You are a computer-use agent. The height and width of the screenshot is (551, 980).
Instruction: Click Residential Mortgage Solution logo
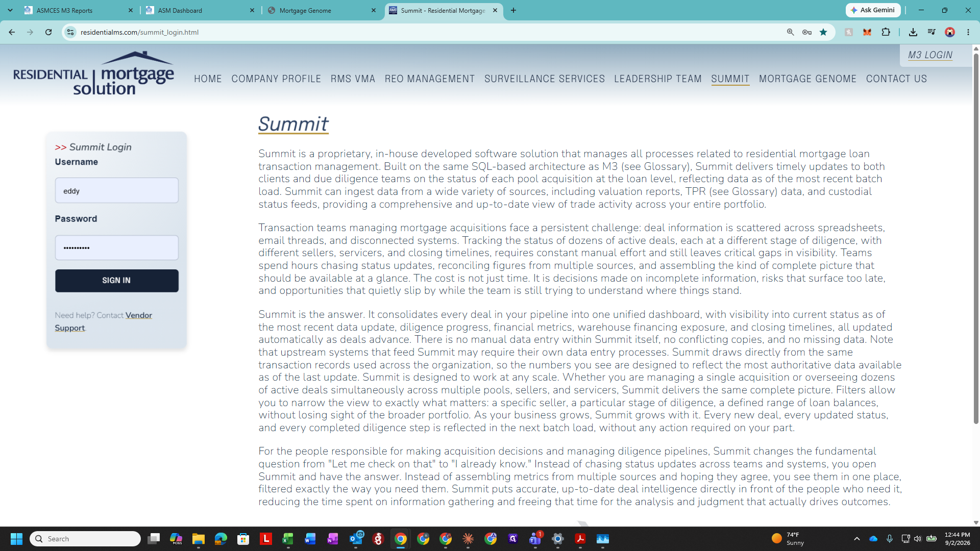tap(94, 73)
